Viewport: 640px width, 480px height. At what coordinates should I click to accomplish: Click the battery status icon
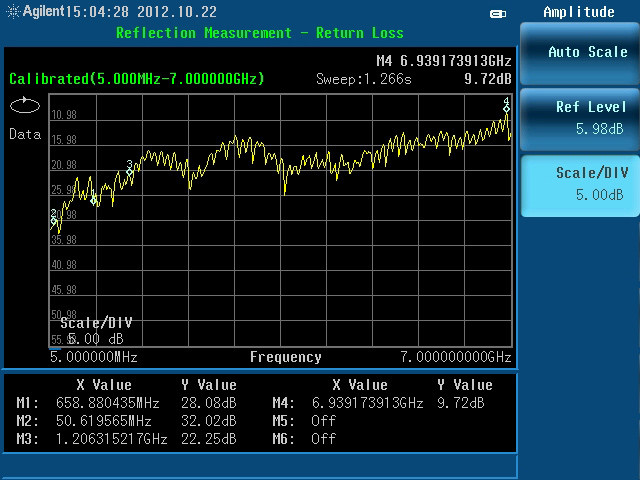pyautogui.click(x=498, y=13)
